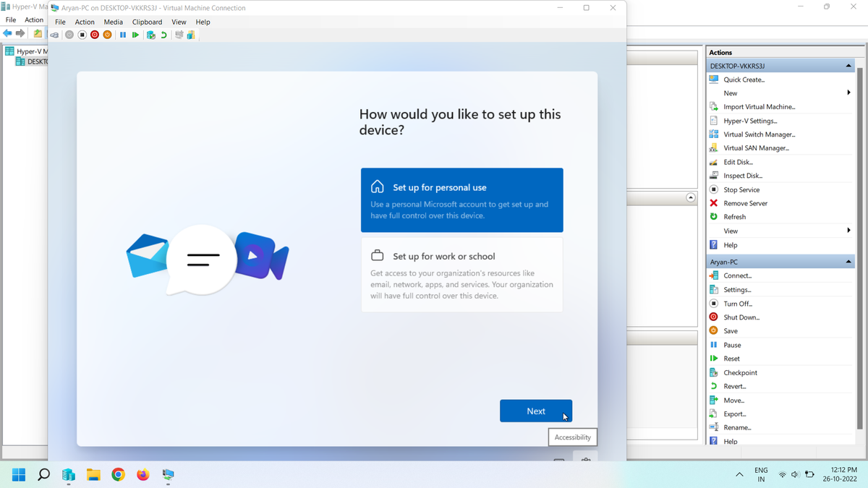Screen dimensions: 868x488
Task: Click the Enhanced Session toolbar icon
Action: [x=179, y=35]
